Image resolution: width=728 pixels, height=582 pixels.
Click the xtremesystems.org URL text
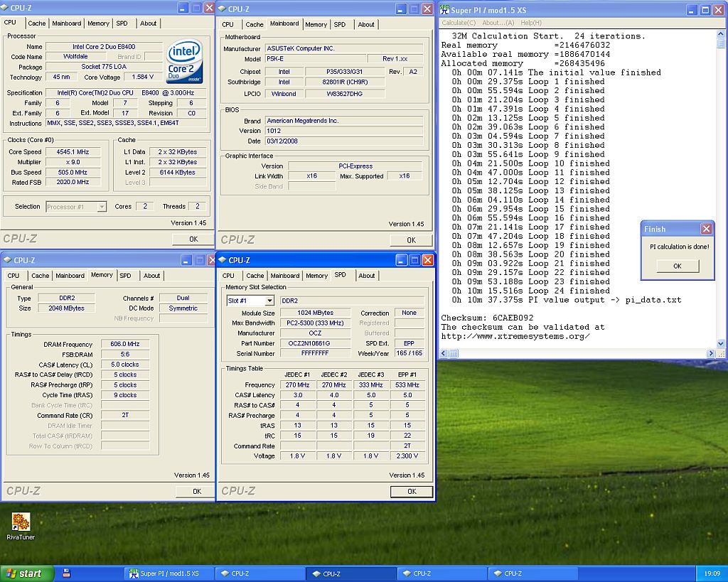pos(515,337)
